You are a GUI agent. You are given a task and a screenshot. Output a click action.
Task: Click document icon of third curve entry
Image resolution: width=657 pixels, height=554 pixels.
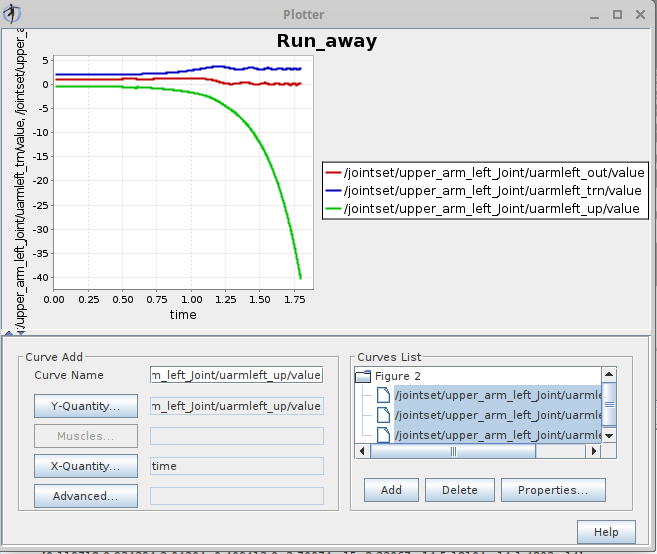coord(383,435)
